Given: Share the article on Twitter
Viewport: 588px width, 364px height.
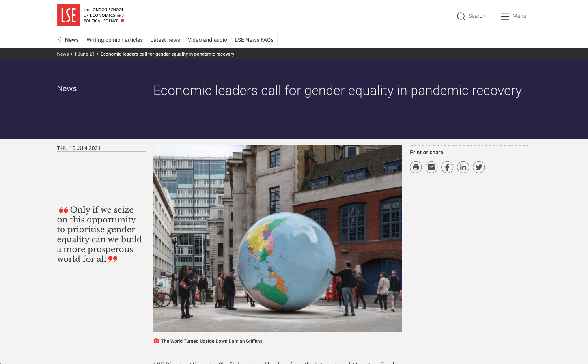Looking at the screenshot, I should click(478, 167).
